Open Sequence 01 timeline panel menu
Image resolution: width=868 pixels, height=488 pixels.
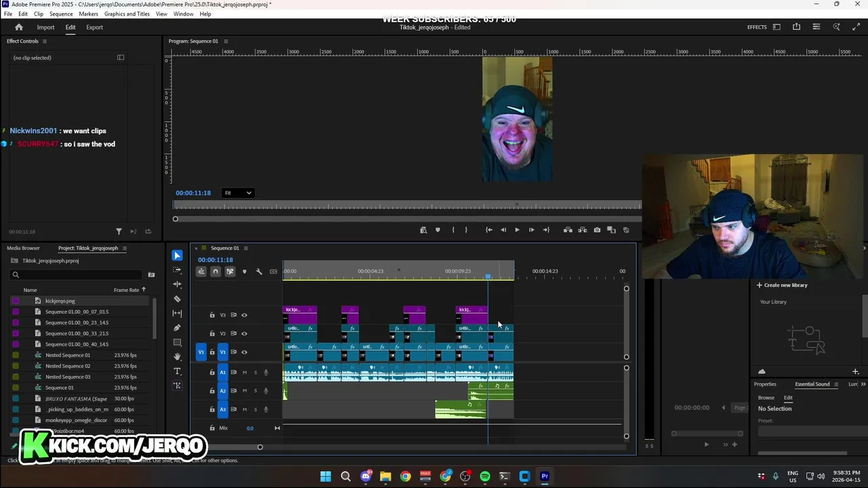pyautogui.click(x=245, y=248)
